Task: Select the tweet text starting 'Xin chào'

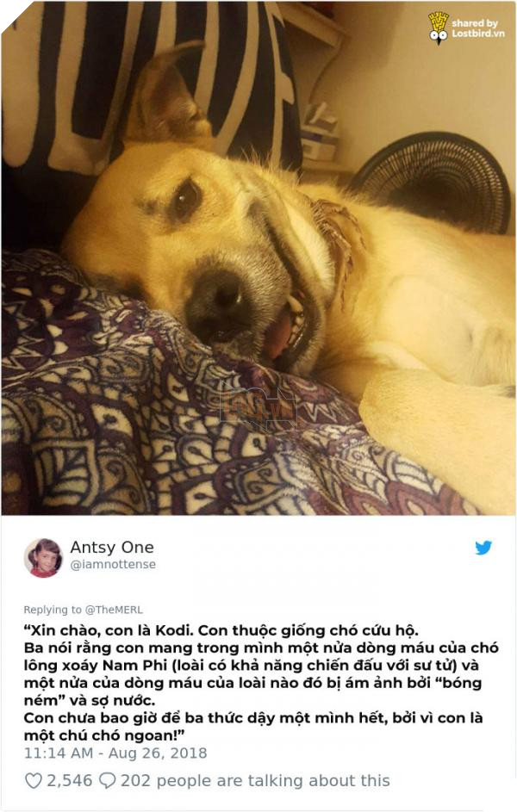Action: point(261,683)
